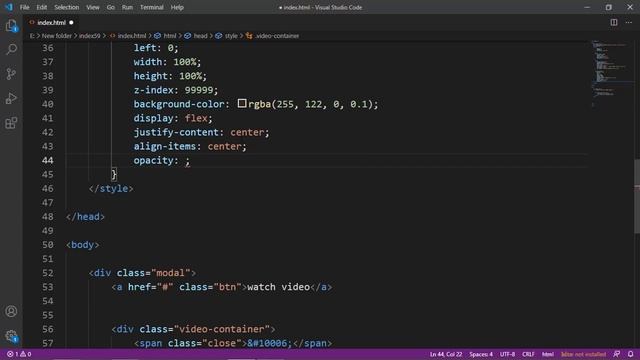Open the Help menu
This screenshot has width=640, height=360.
click(177, 7)
